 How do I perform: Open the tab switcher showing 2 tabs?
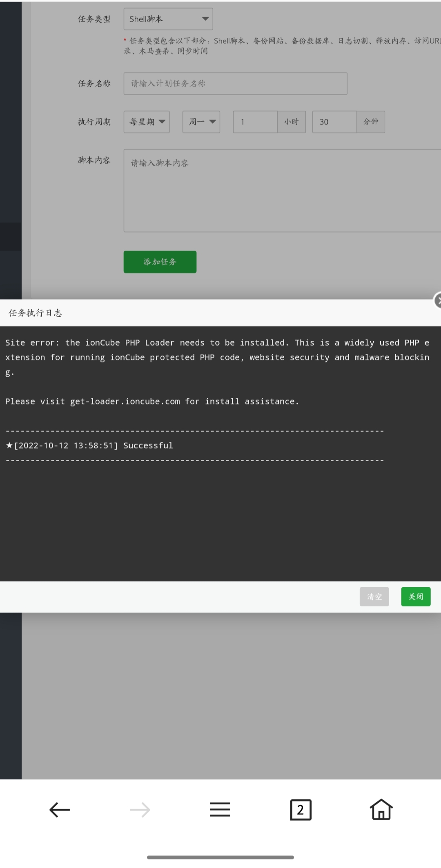coord(301,810)
